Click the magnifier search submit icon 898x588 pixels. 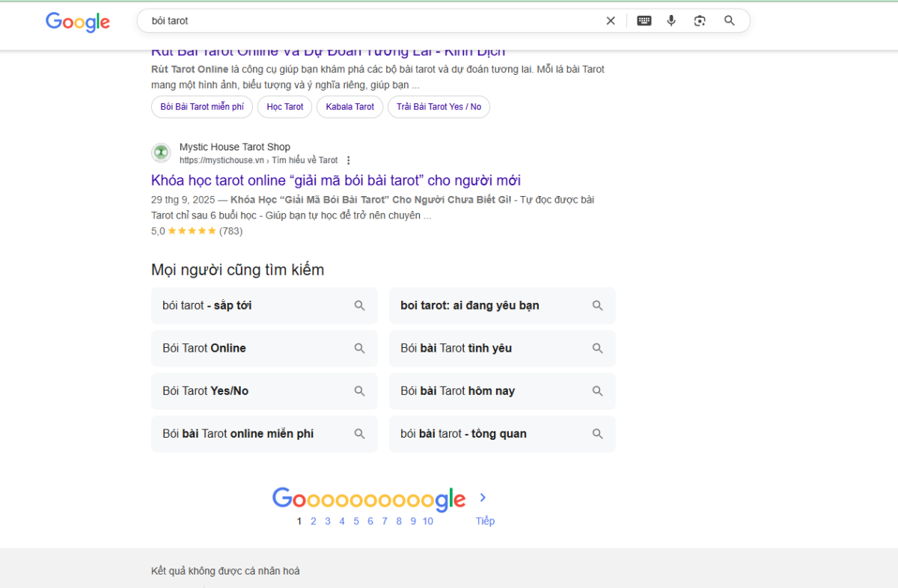coord(730,21)
